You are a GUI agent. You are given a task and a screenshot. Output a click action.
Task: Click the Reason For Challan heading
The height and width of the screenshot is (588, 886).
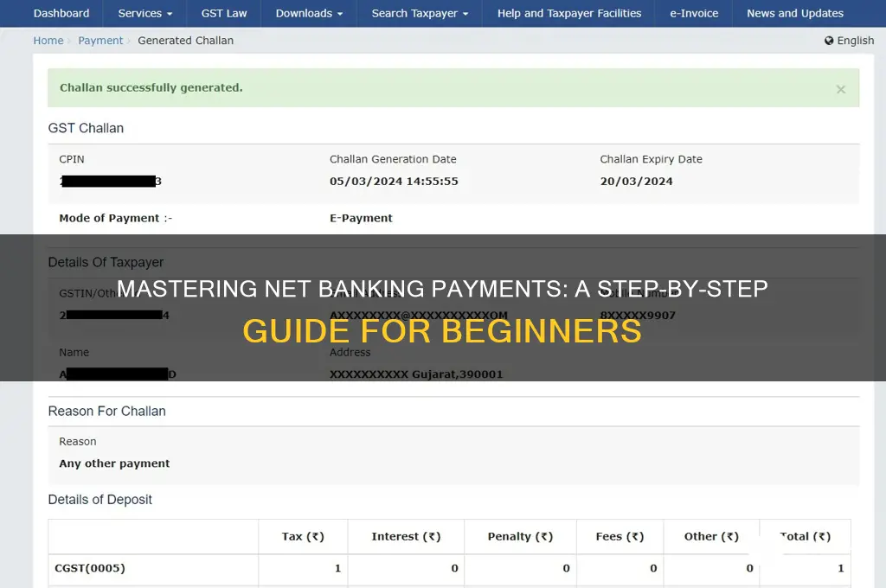pyautogui.click(x=106, y=412)
